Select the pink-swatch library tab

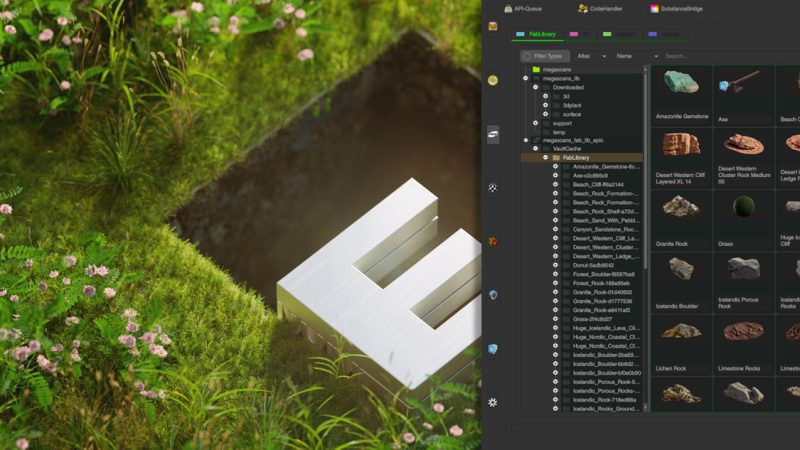[x=580, y=34]
